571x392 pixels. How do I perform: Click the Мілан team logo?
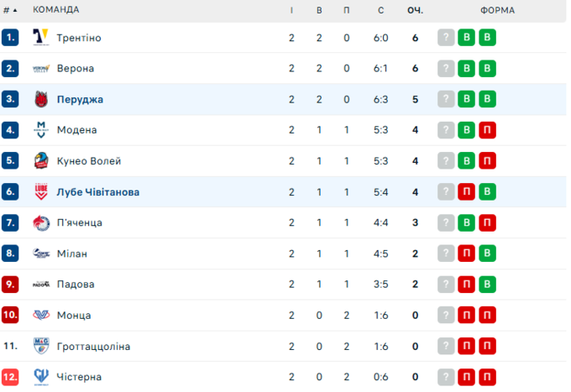tap(40, 253)
